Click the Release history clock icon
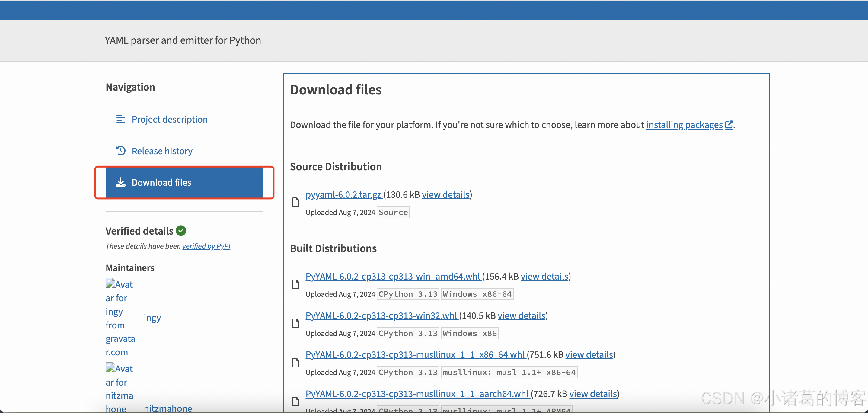 [x=120, y=151]
